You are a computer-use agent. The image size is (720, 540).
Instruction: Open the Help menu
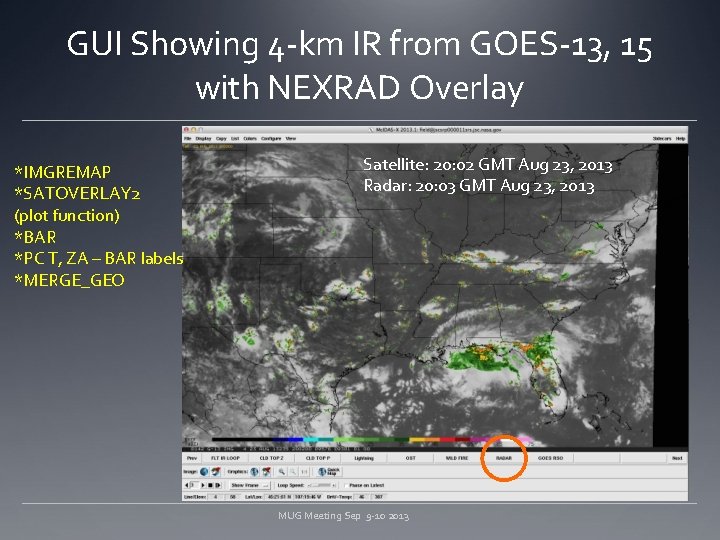coord(681,138)
